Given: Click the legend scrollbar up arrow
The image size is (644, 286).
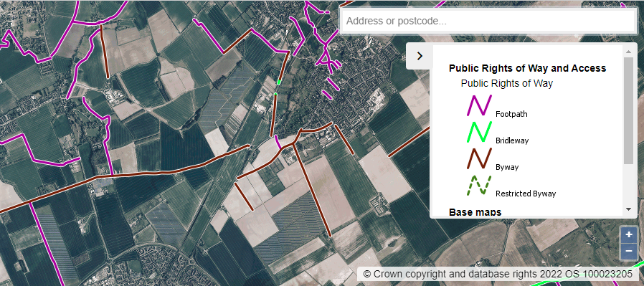Looking at the screenshot, I should coord(628,52).
